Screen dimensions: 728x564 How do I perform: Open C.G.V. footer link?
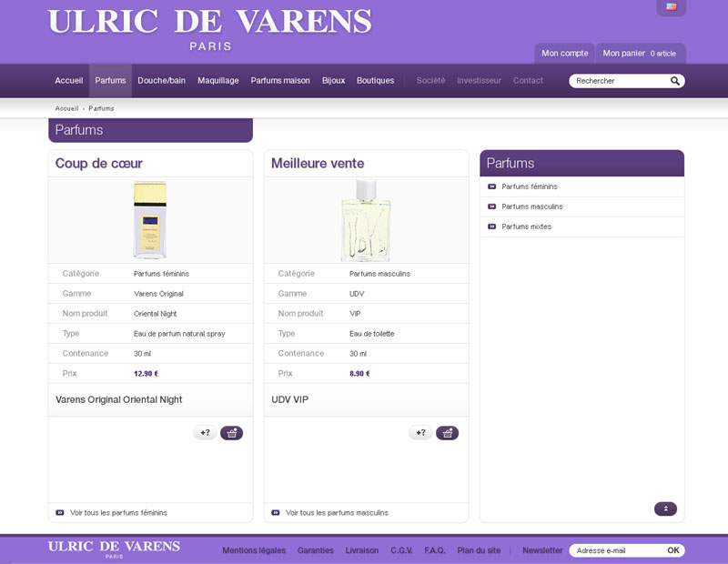(x=401, y=550)
